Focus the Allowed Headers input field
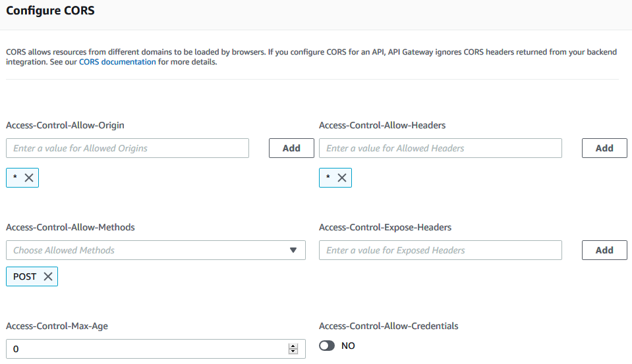Viewport: 632px width, 364px height. (x=440, y=148)
